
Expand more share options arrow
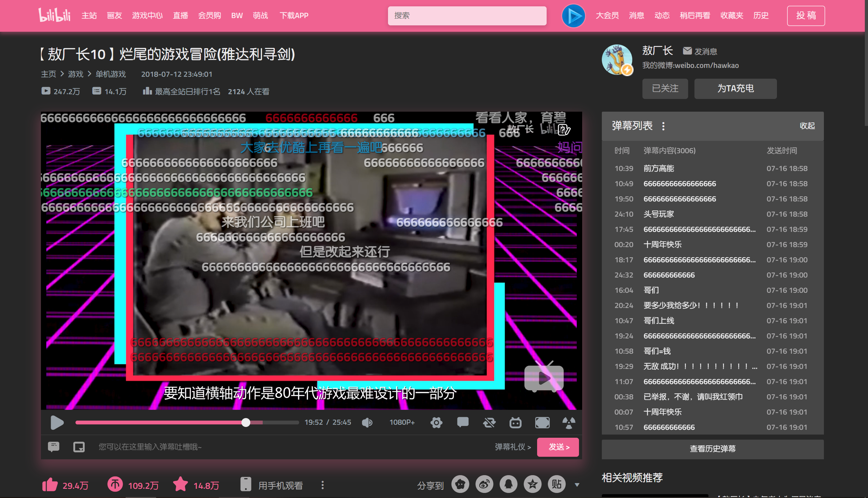click(x=577, y=485)
